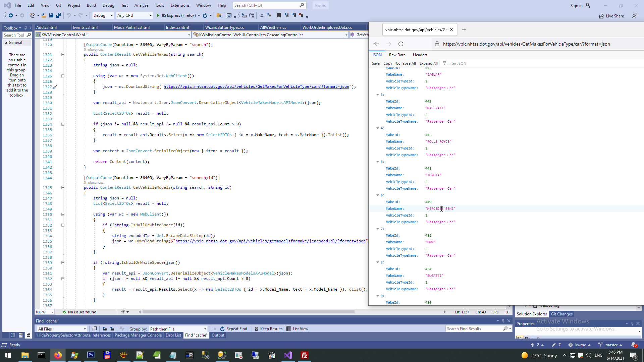Click the Find in Files folder icon
Image resolution: width=644 pixels, height=362 pixels.
[219, 15]
